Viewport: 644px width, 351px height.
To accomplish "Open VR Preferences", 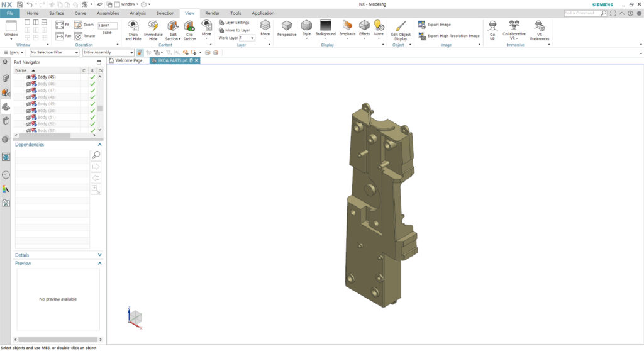I will pos(539,30).
